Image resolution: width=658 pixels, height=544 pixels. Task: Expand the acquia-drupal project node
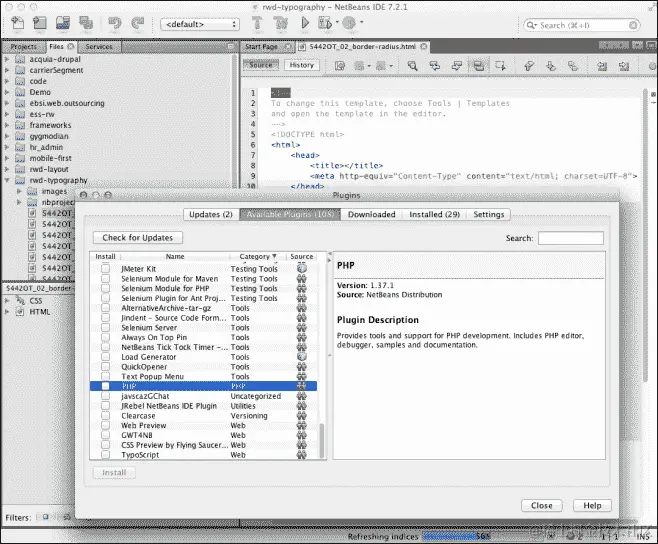click(x=7, y=59)
